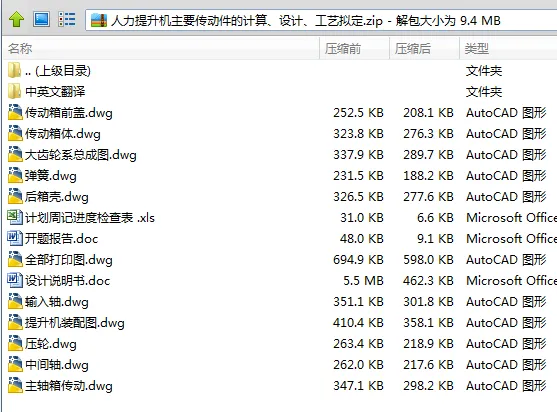Select icon of 大齿轮系总成图.dwg
This screenshot has width=557, height=412.
click(x=15, y=154)
